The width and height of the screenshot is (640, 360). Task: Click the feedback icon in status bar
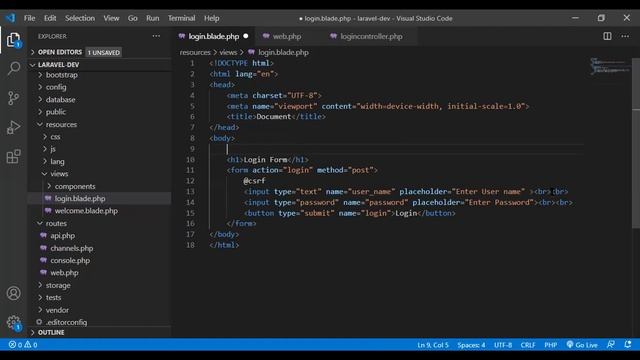(x=611, y=345)
